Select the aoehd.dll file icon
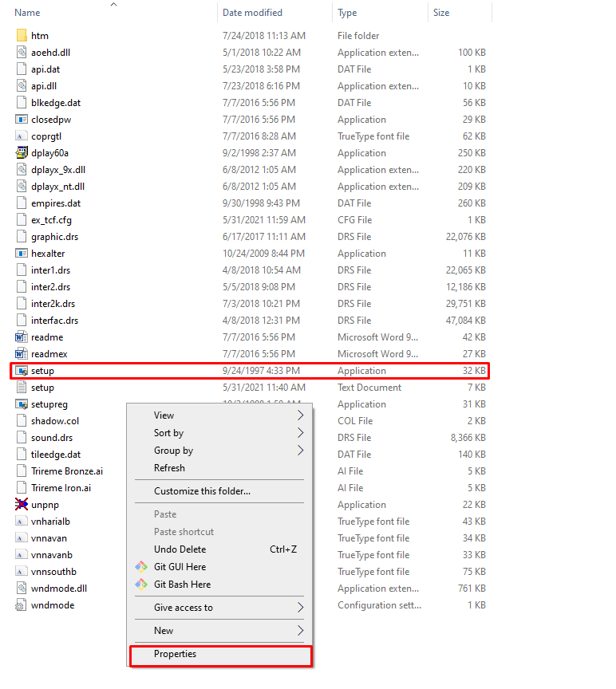The image size is (616, 689). pyautogui.click(x=22, y=53)
